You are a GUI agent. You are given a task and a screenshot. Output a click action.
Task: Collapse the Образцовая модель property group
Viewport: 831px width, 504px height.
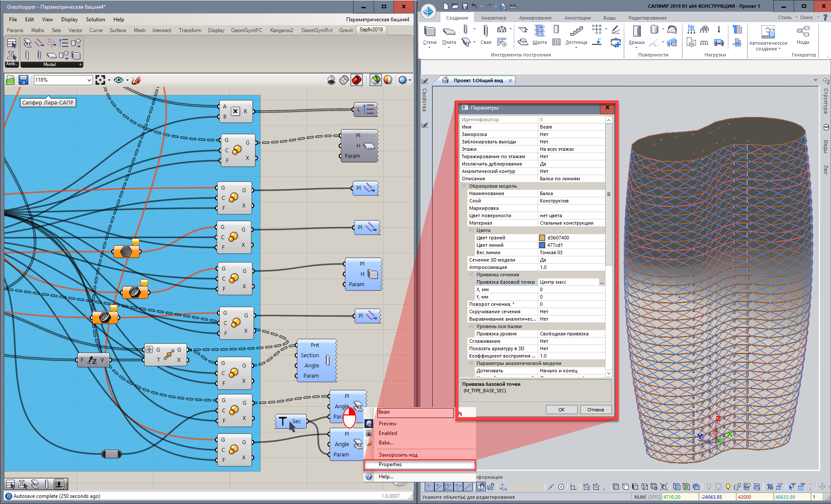point(464,186)
